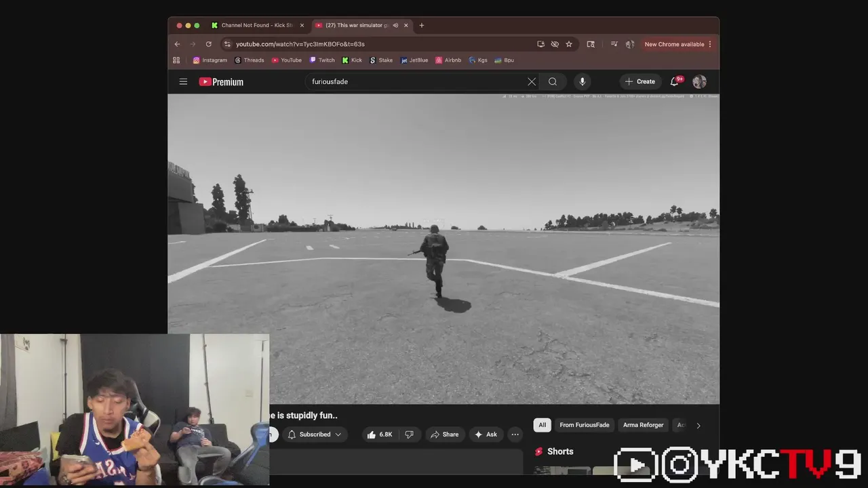Select the From FuriousFade chip
The height and width of the screenshot is (488, 868).
[585, 425]
